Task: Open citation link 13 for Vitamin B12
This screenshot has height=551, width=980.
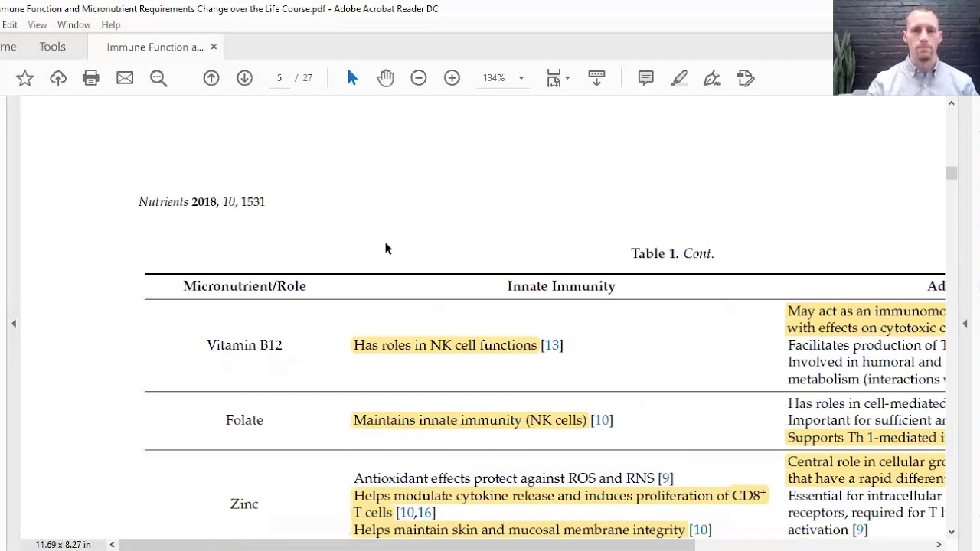Action: coord(551,345)
